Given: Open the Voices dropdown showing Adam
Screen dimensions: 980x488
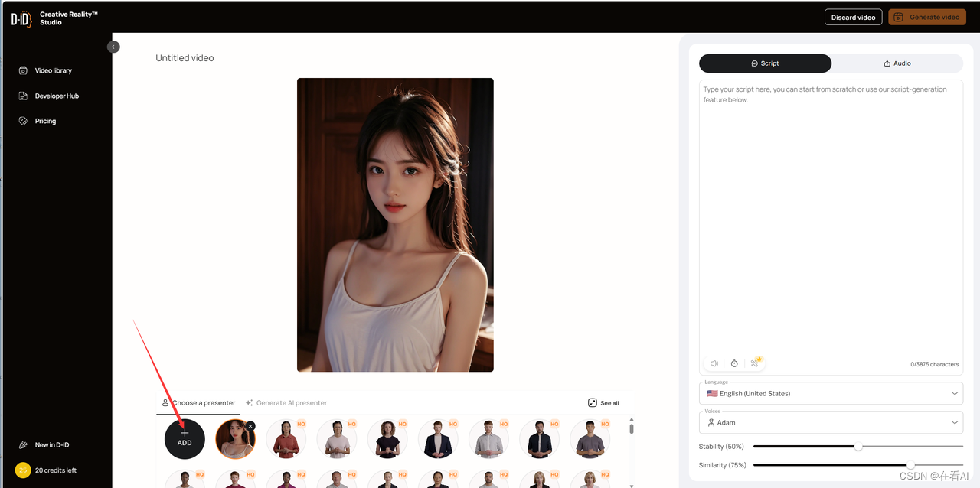Looking at the screenshot, I should [831, 422].
